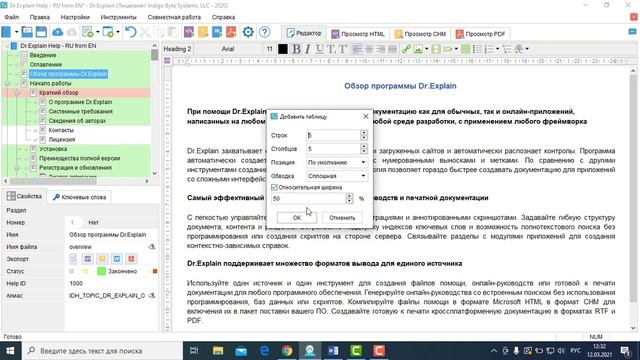Open the numbered list dropdown arrow
This screenshot has height=360, width=640.
click(497, 49)
